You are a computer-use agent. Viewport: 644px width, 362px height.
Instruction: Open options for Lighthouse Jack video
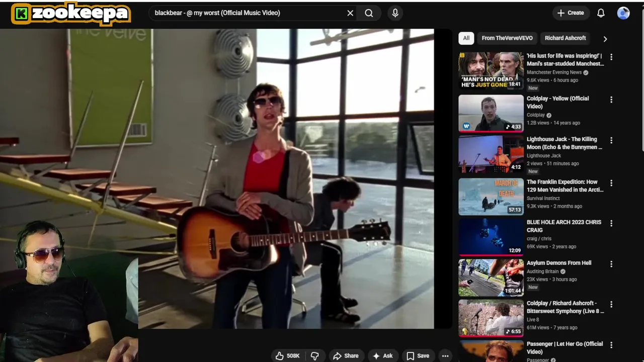point(611,141)
